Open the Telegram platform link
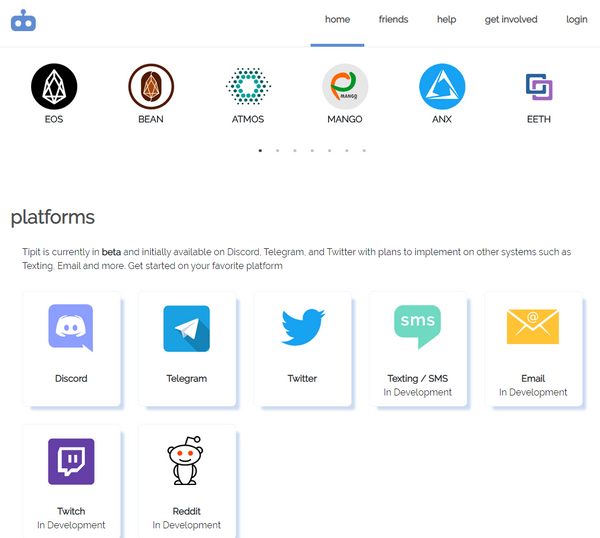This screenshot has width=600, height=538. [187, 378]
